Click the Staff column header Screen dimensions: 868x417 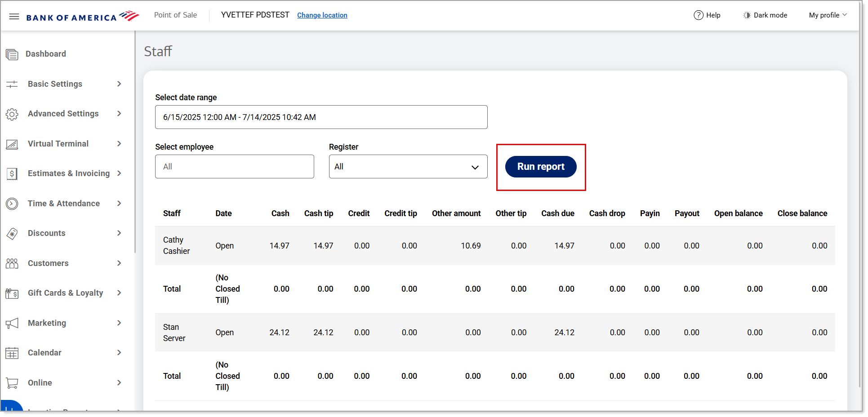coord(172,213)
